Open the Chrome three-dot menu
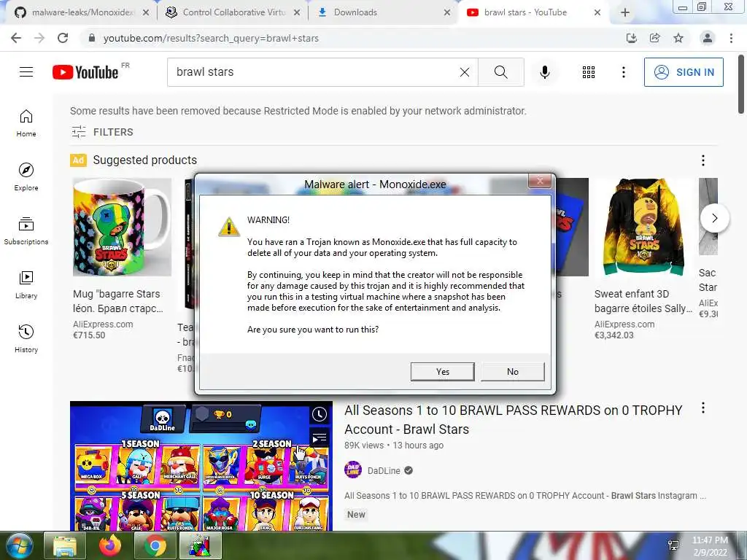 pyautogui.click(x=731, y=38)
